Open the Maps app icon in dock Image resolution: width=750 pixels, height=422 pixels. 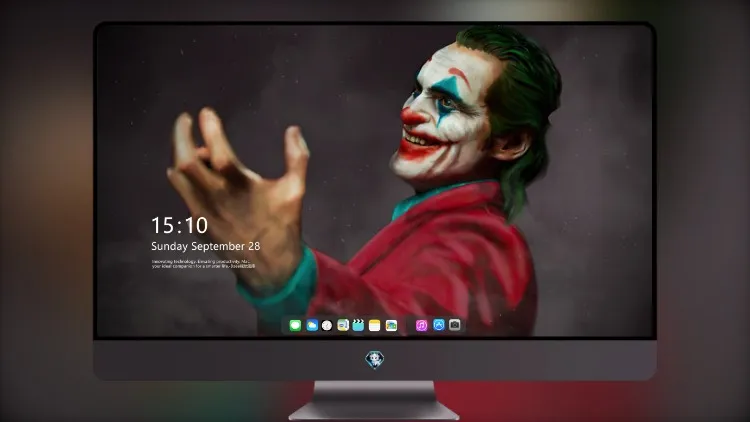[x=343, y=325]
